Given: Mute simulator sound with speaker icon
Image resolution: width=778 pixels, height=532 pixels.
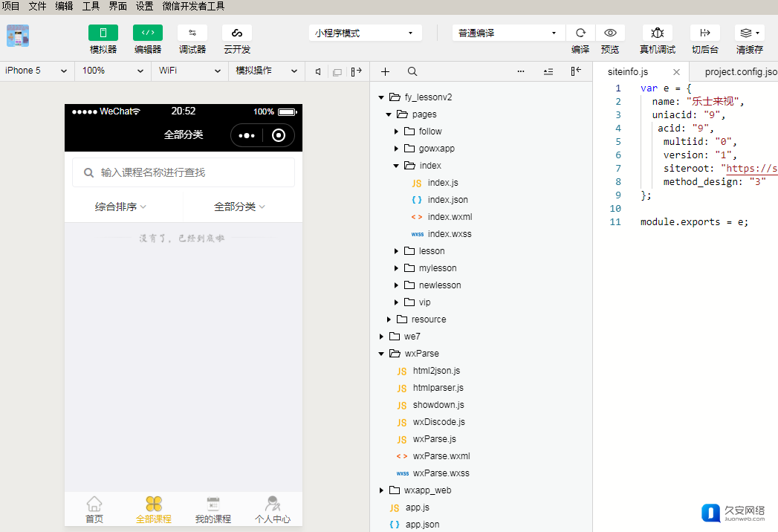Looking at the screenshot, I should [318, 71].
